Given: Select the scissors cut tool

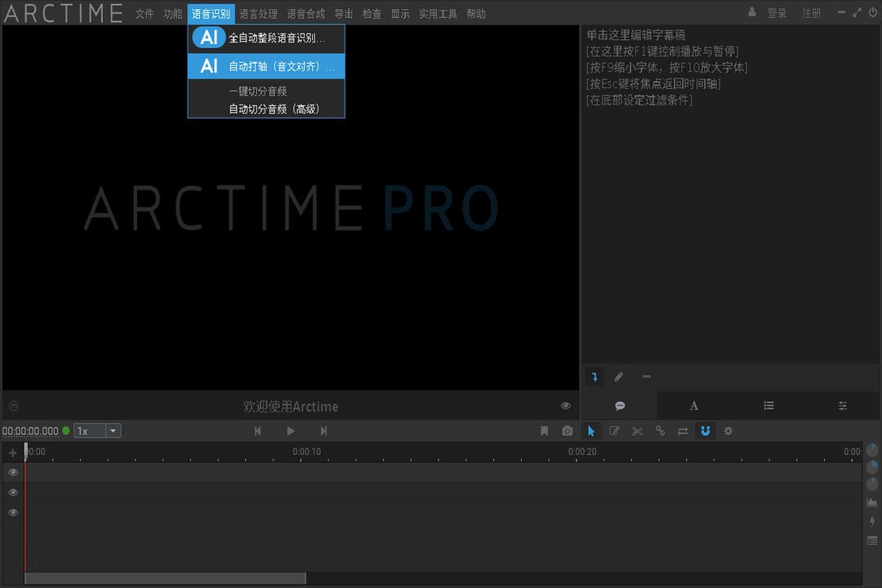Looking at the screenshot, I should tap(637, 430).
